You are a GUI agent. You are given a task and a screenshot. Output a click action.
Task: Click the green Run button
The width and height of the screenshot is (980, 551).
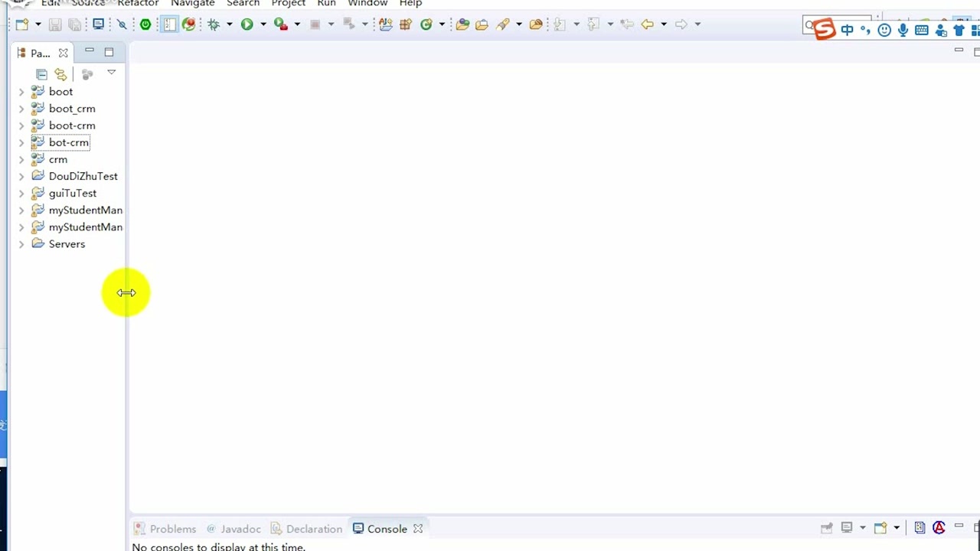coord(247,24)
